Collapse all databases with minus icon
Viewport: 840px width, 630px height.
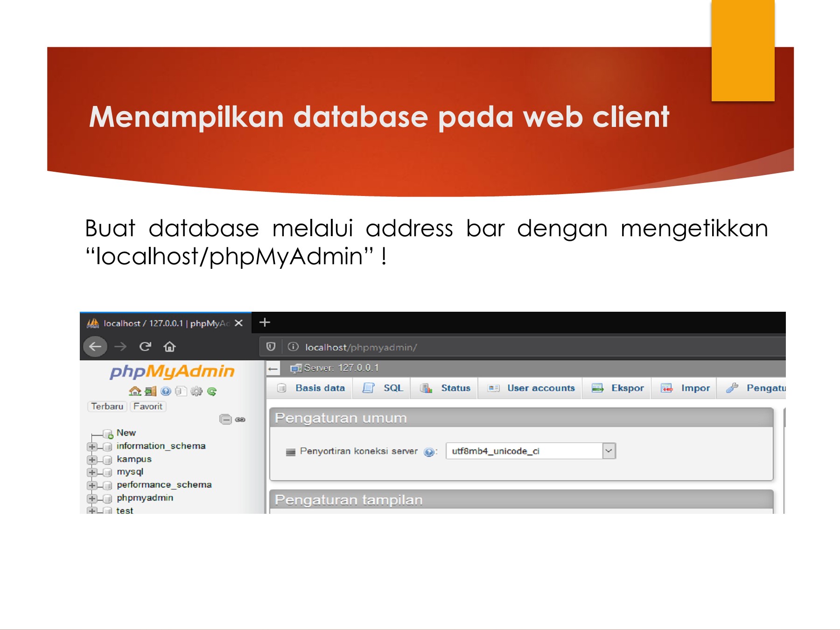click(x=225, y=420)
